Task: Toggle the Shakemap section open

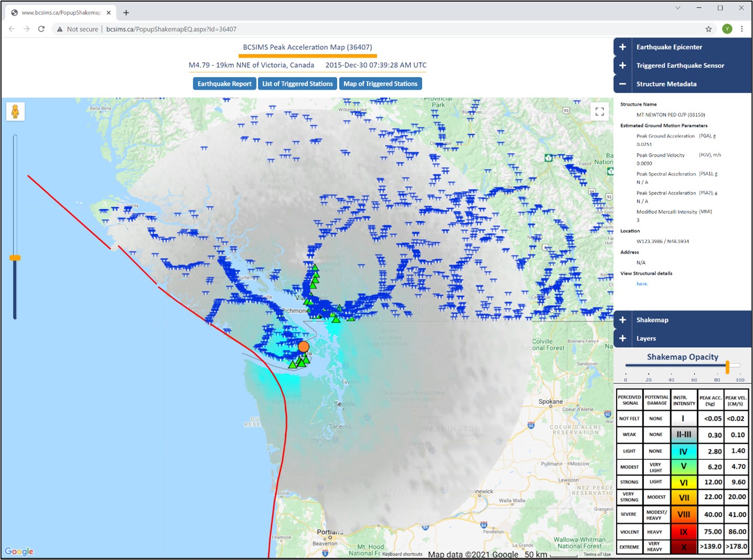Action: 622,319
